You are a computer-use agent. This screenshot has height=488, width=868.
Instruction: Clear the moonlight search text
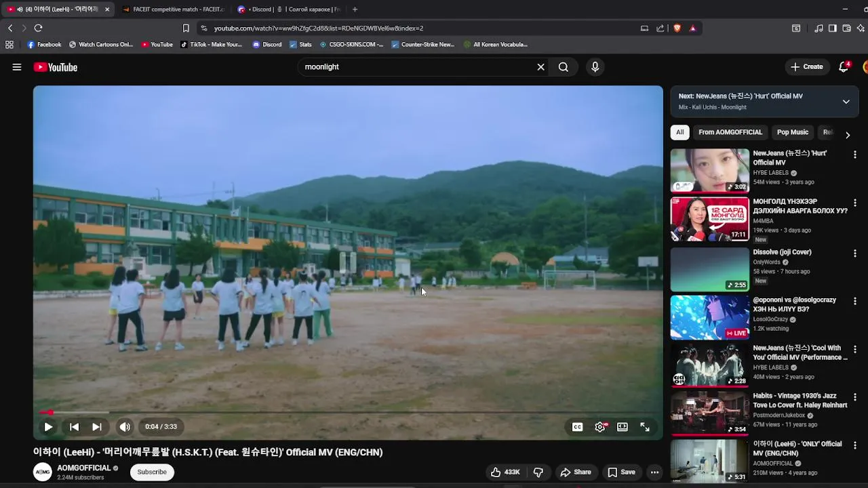(x=540, y=67)
